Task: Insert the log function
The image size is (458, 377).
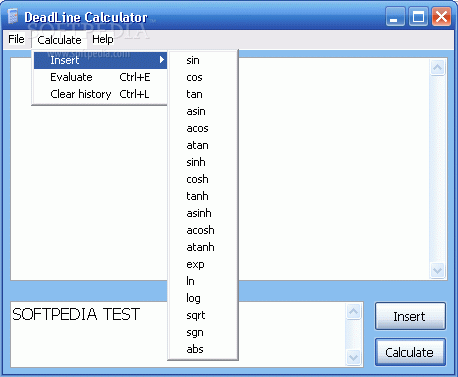Action: tap(203, 298)
